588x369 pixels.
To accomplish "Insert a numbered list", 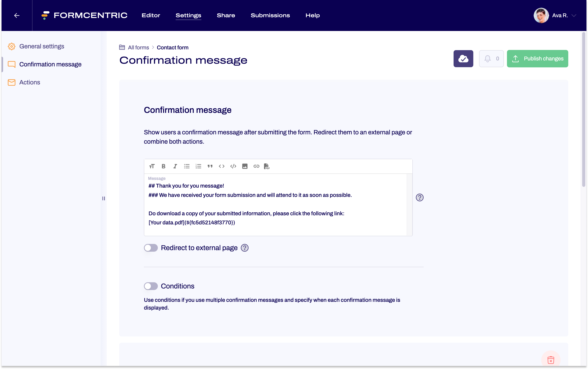I will coord(198,166).
